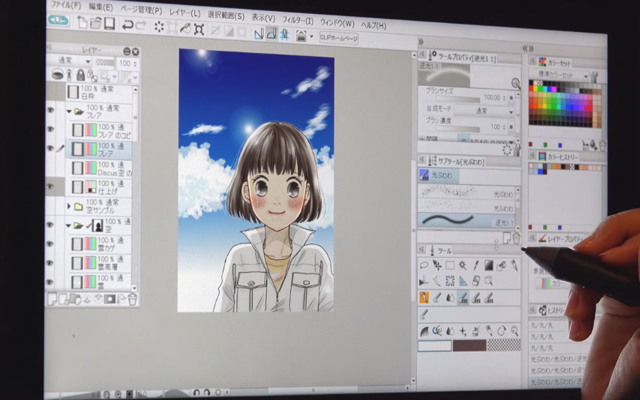This screenshot has width=640, height=400.
Task: Click the trash icon to delete layer
Action: point(133,298)
